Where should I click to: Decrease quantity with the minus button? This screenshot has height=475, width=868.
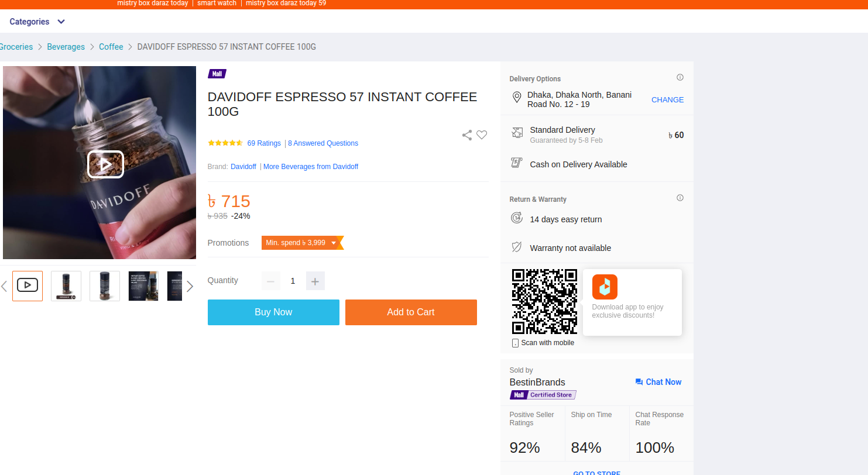[270, 281]
